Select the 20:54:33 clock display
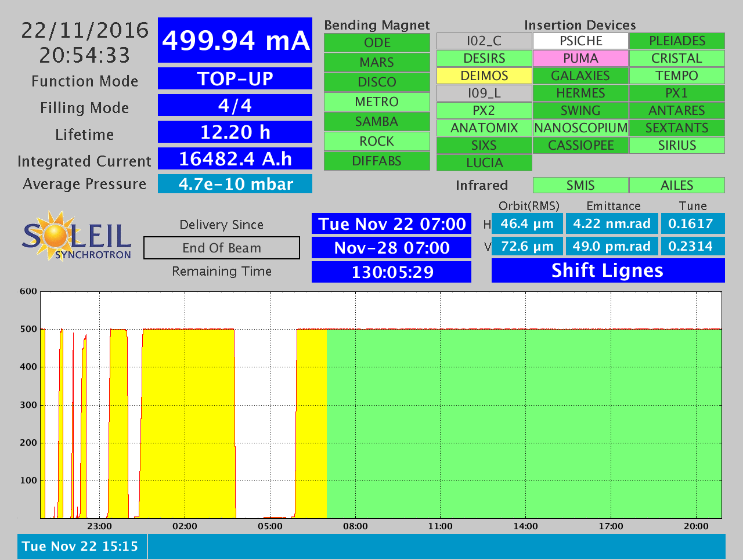743x560 pixels. click(85, 55)
